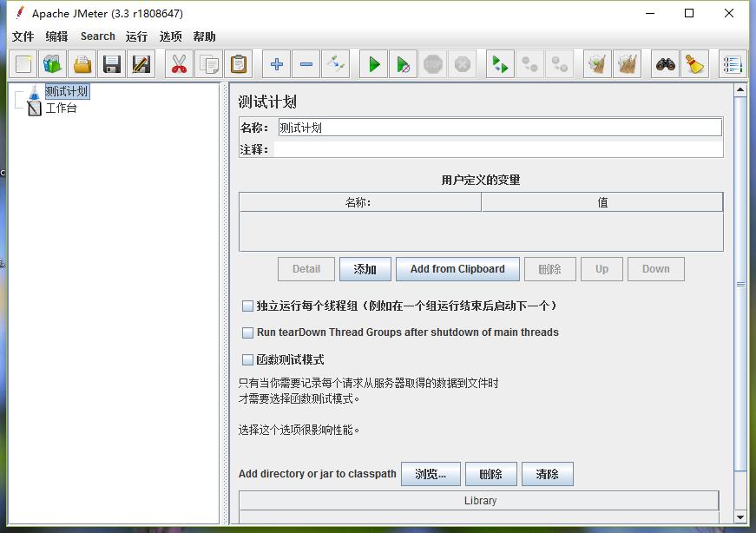Clear results with single broom icon
Viewport: 756px width, 533px height.
(x=597, y=64)
